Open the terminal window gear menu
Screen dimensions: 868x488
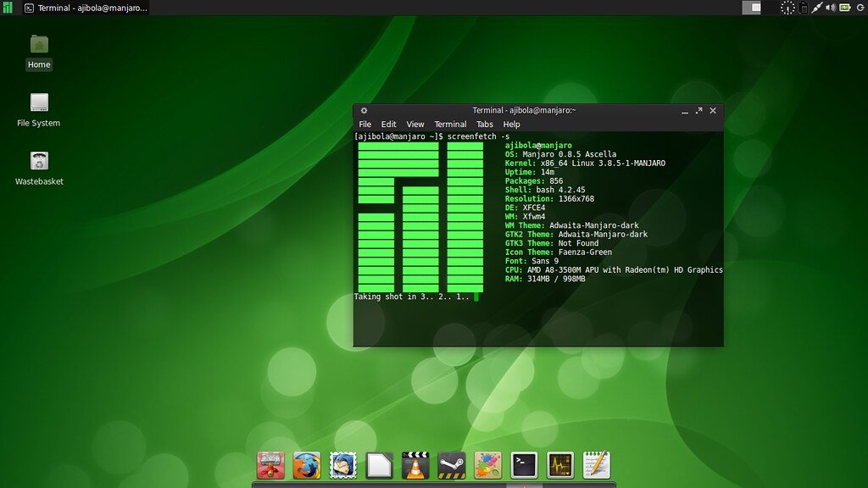364,110
